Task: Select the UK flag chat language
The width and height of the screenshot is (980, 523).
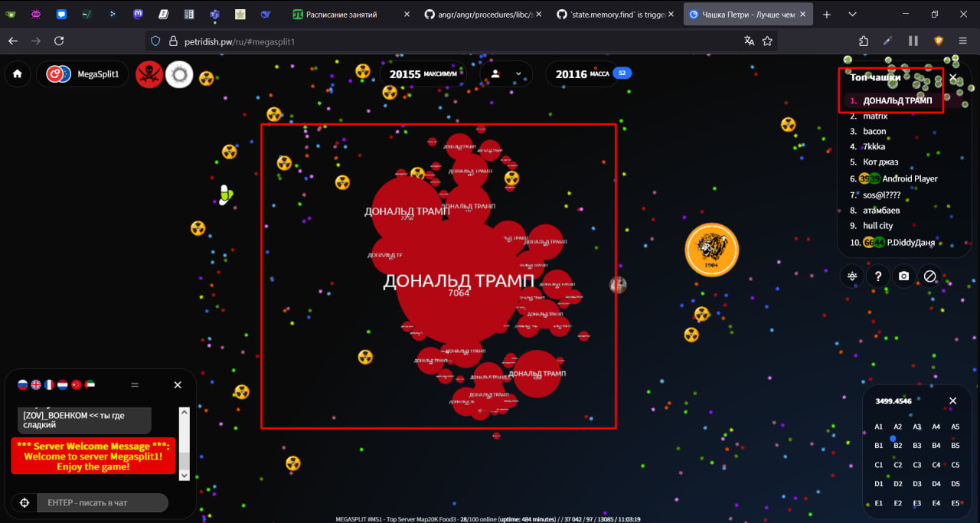Action: (36, 385)
